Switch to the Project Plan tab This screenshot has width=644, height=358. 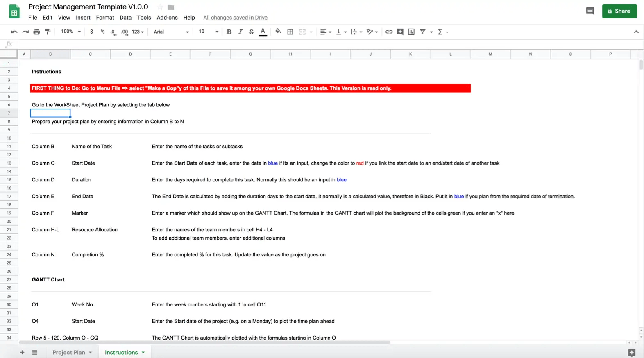69,352
